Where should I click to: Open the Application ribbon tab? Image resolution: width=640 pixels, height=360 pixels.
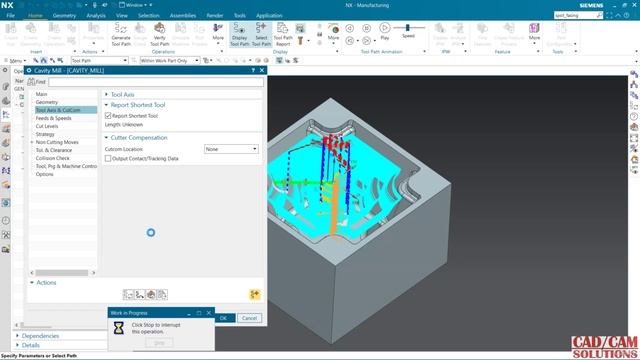(269, 16)
